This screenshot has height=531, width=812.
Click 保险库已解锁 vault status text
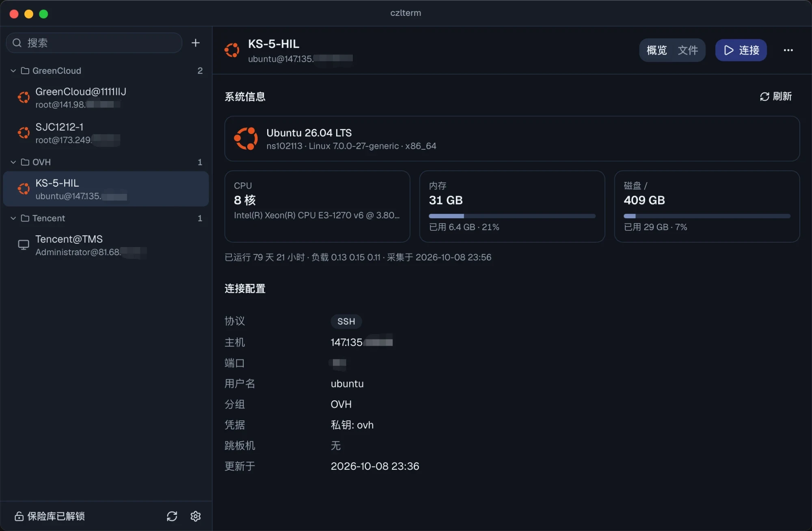(x=56, y=516)
